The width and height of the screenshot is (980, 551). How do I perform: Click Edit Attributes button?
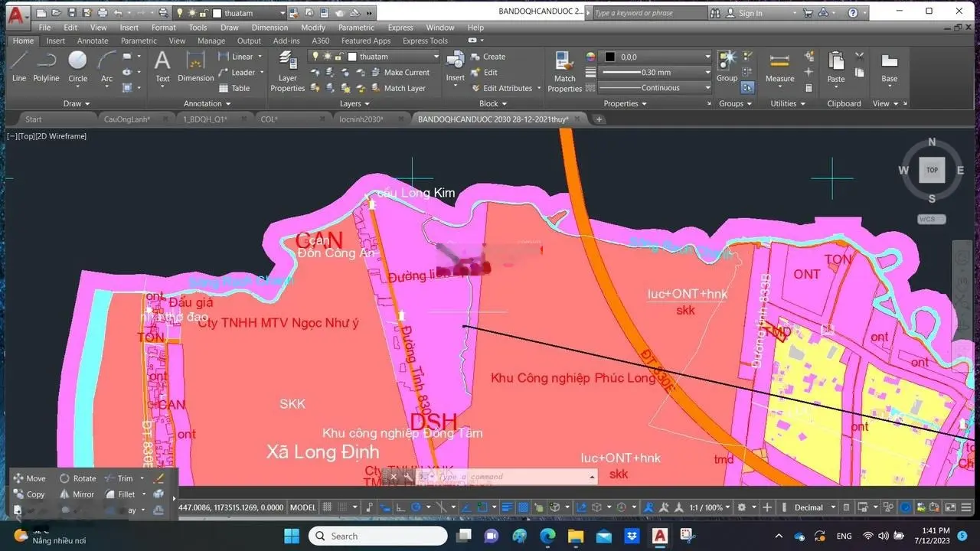[x=502, y=88]
